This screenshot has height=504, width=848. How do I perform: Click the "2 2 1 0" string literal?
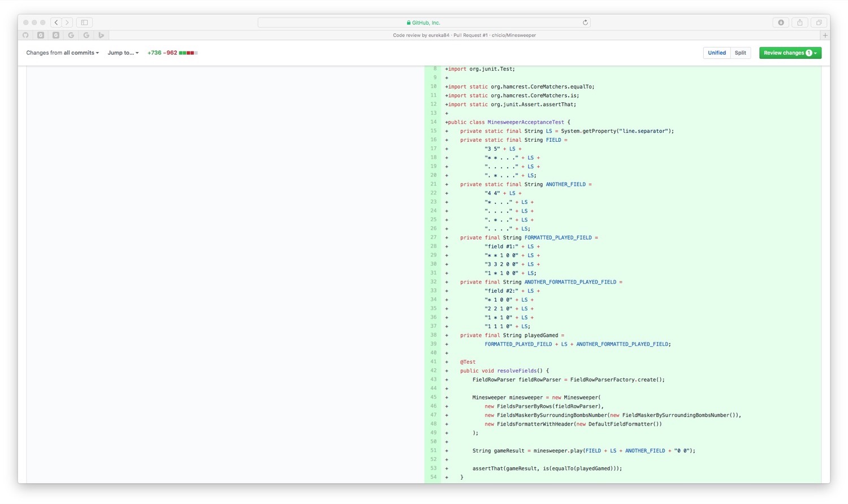(x=499, y=309)
